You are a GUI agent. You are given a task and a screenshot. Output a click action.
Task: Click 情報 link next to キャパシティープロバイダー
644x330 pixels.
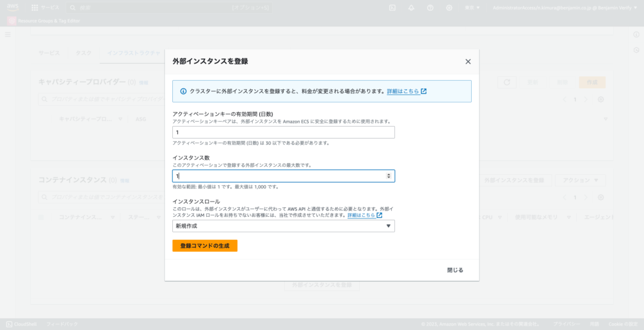point(143,82)
